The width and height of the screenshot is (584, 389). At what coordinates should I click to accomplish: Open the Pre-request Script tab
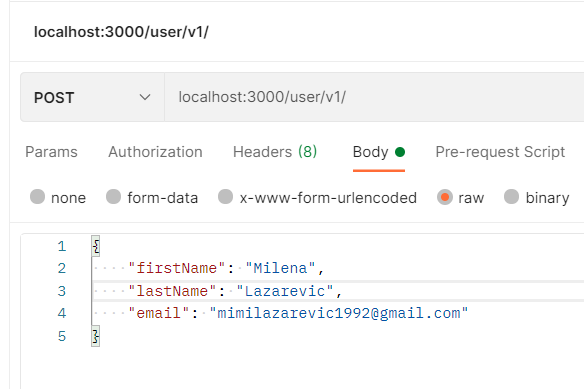(x=500, y=152)
